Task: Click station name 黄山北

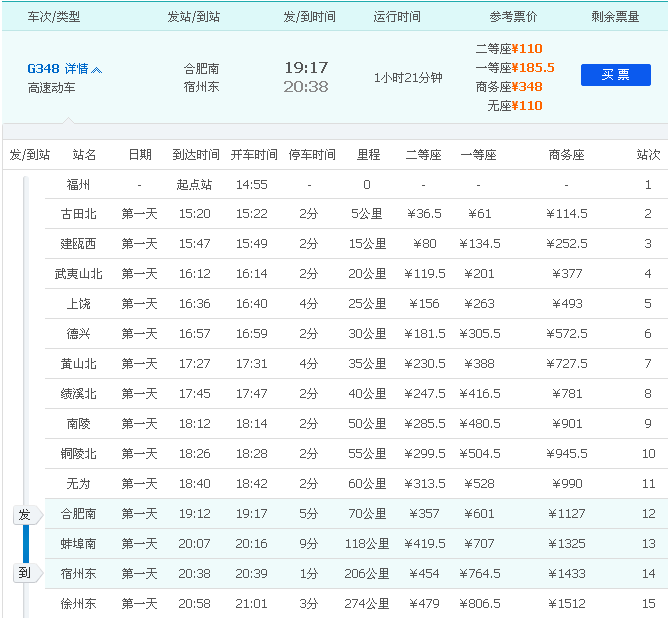Action: tap(78, 364)
